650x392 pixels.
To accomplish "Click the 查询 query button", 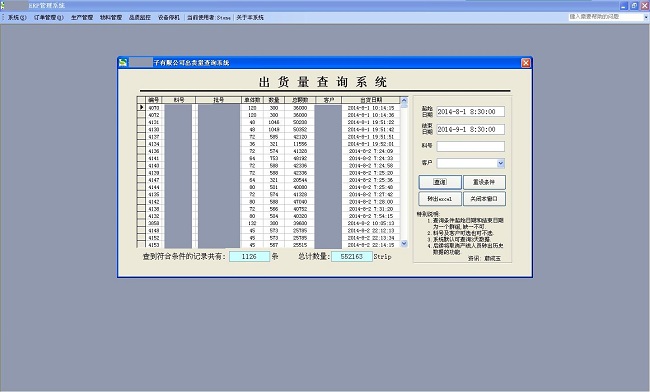I will point(440,182).
